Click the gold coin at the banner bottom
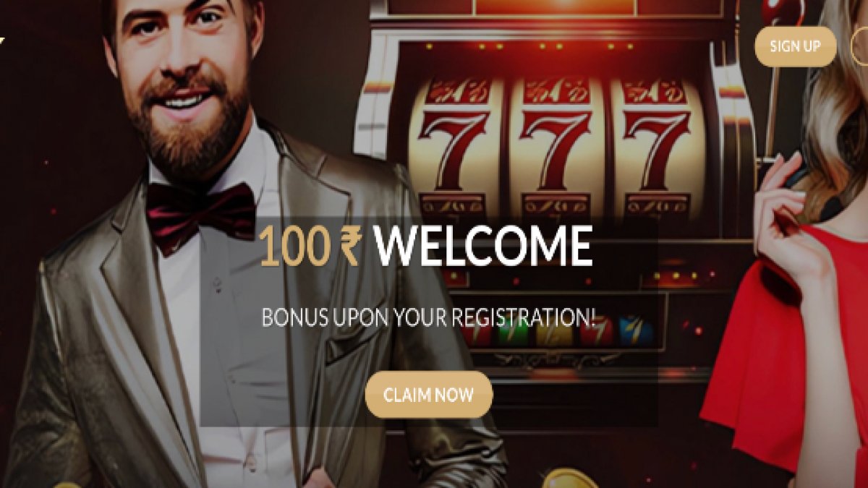This screenshot has height=488, width=868. coord(571,479)
